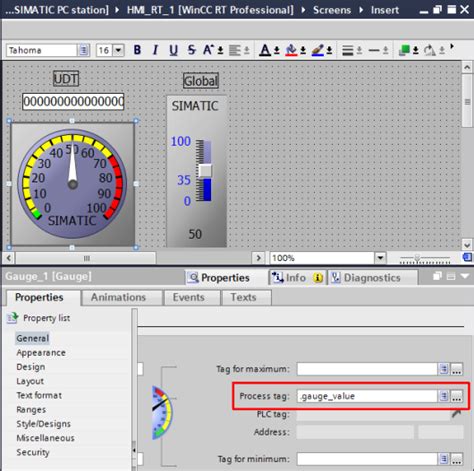Select the Global label on canvas
474x471 pixels.
pos(201,81)
